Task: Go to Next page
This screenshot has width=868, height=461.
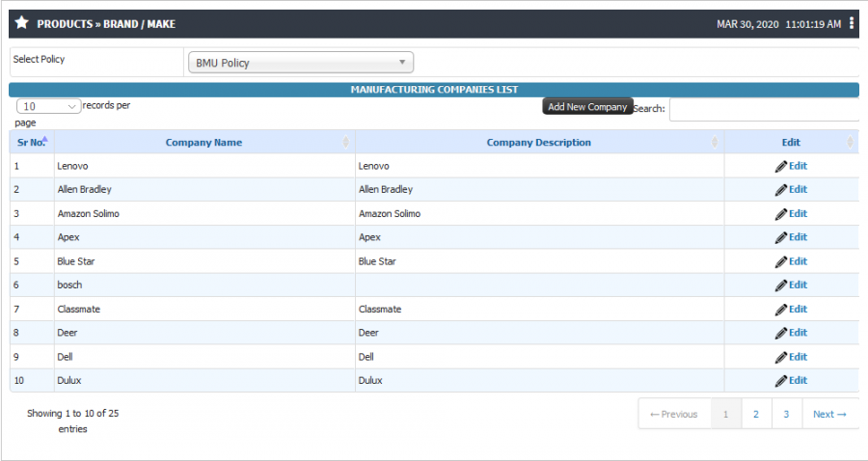Action: coord(829,414)
